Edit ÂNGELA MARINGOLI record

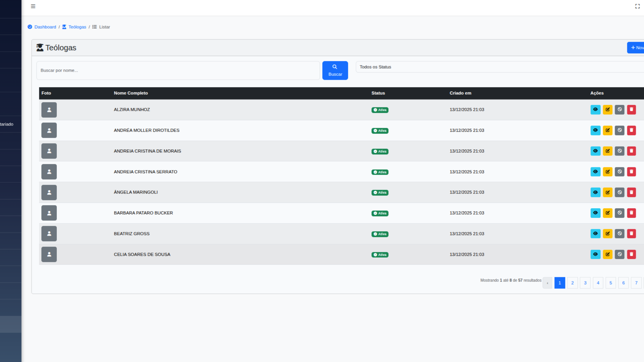tap(608, 192)
